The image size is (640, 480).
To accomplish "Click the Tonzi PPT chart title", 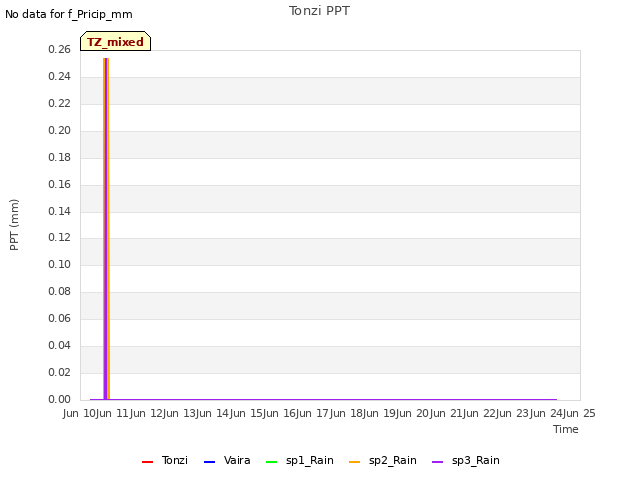I will (x=319, y=11).
